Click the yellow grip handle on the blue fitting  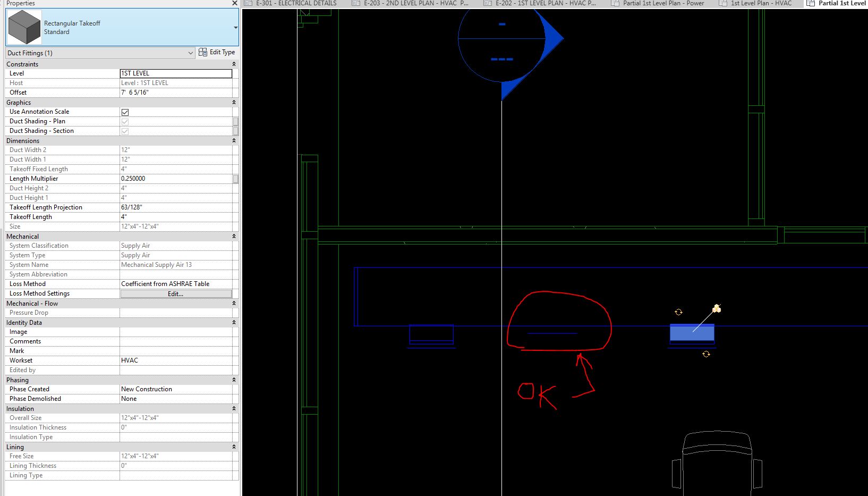point(716,309)
